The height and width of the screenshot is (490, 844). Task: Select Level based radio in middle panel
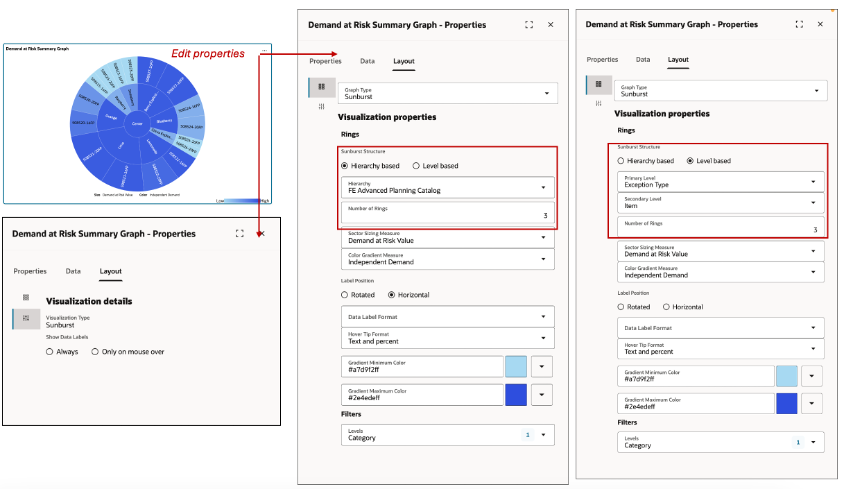pyautogui.click(x=416, y=166)
